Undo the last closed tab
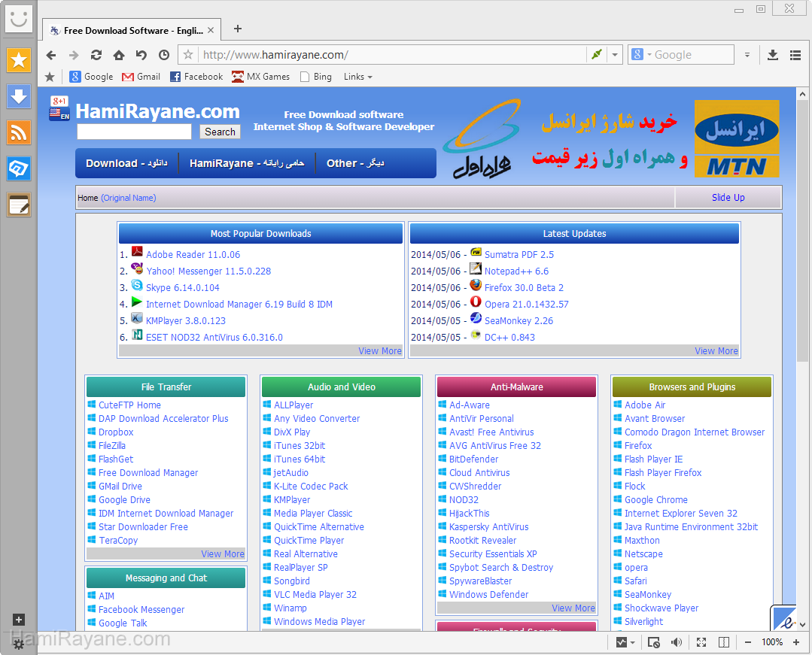 (x=141, y=55)
